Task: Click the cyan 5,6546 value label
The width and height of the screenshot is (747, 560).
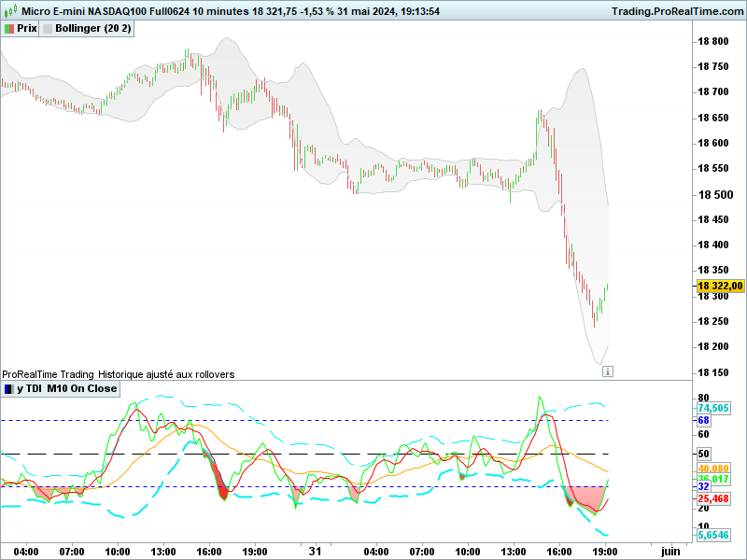Action: coord(713,535)
